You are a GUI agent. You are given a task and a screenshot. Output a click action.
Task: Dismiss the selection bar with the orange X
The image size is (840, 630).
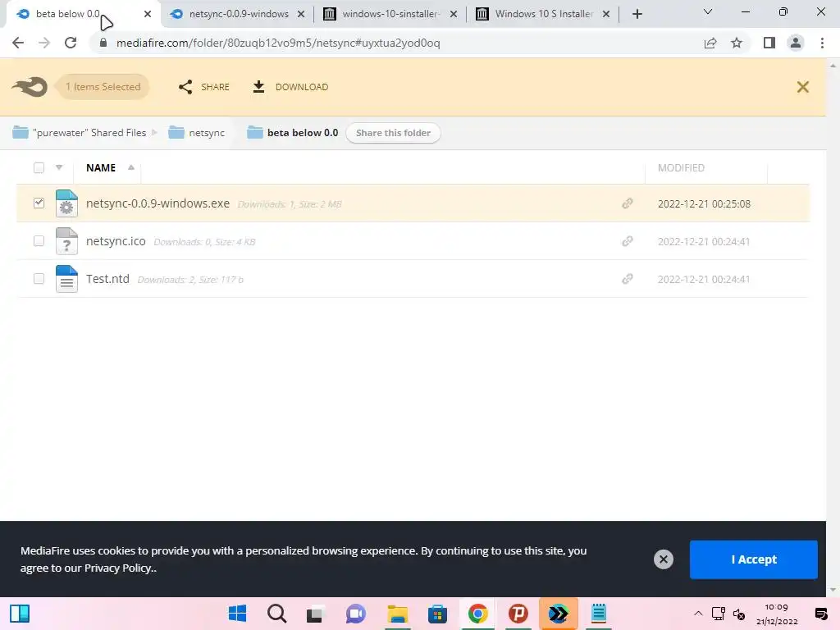click(802, 87)
